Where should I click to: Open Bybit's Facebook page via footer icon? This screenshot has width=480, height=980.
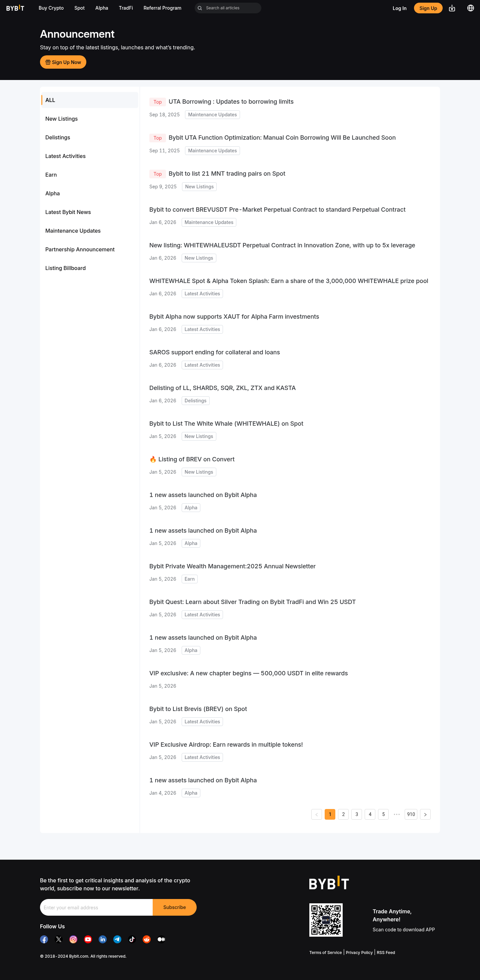point(44,939)
